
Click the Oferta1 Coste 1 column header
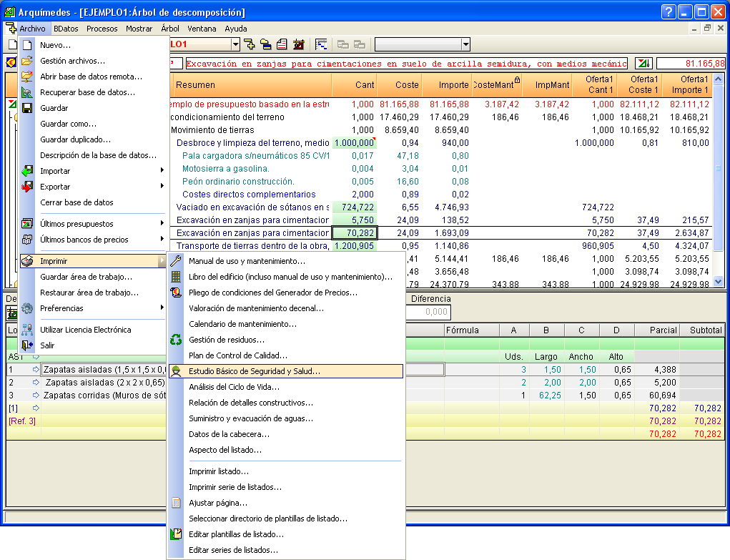pos(640,85)
